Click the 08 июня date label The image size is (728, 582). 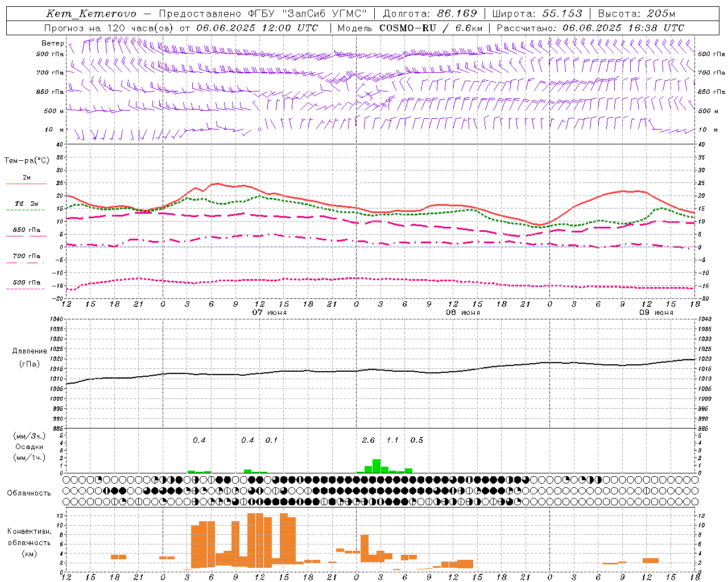pos(463,313)
